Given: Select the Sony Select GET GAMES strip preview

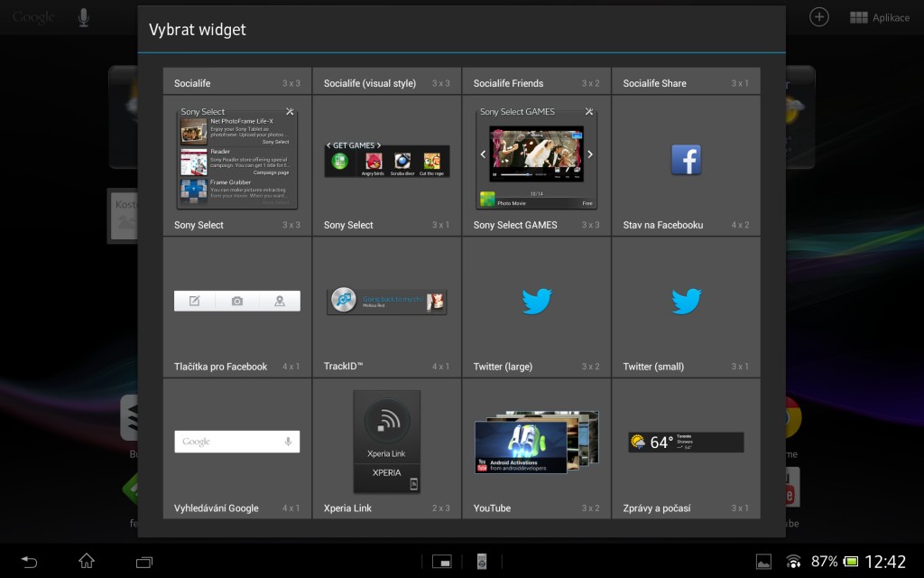Looking at the screenshot, I should [386, 159].
